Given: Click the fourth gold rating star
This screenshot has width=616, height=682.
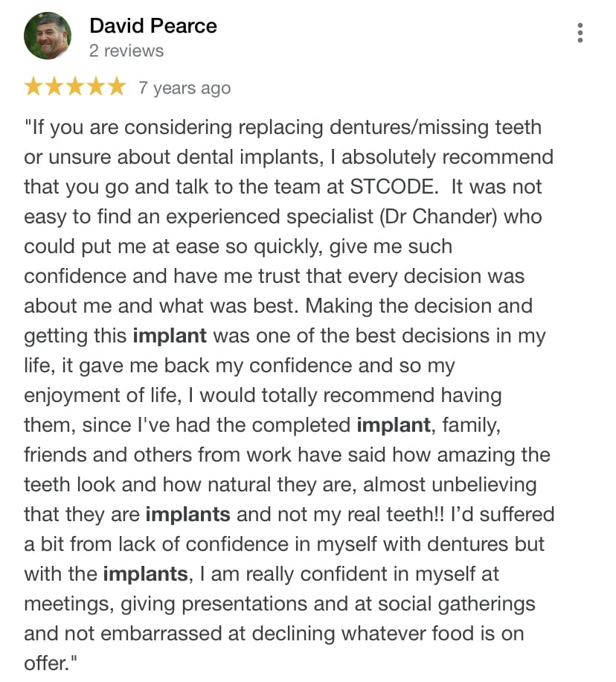Looking at the screenshot, I should click(x=96, y=87).
